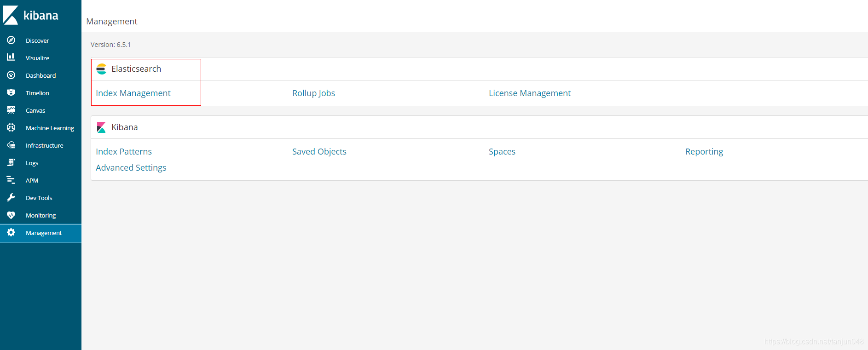Click the Dev Tools wrench icon
868x350 pixels.
(x=11, y=197)
